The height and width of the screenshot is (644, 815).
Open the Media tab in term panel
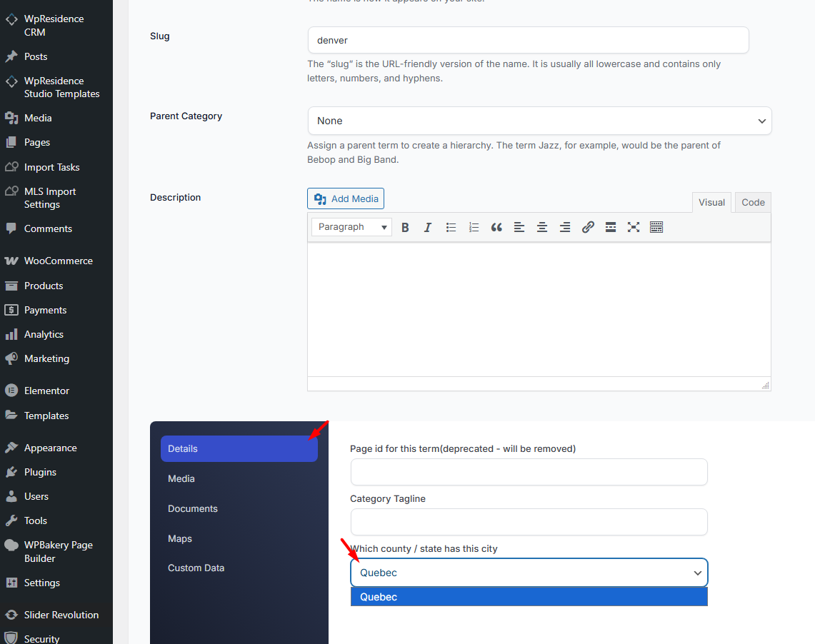[x=181, y=478]
